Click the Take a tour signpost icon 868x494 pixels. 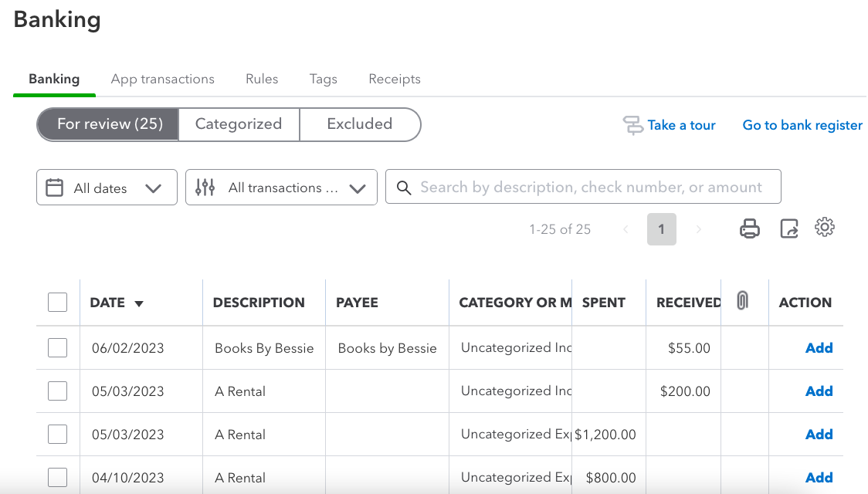(633, 125)
